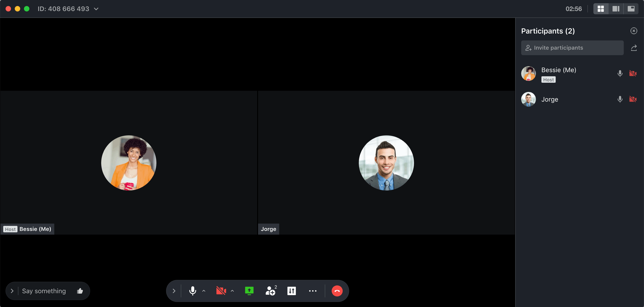Switch to side-by-side speaker layout
Screen dimensions: 644x307
[616, 9]
